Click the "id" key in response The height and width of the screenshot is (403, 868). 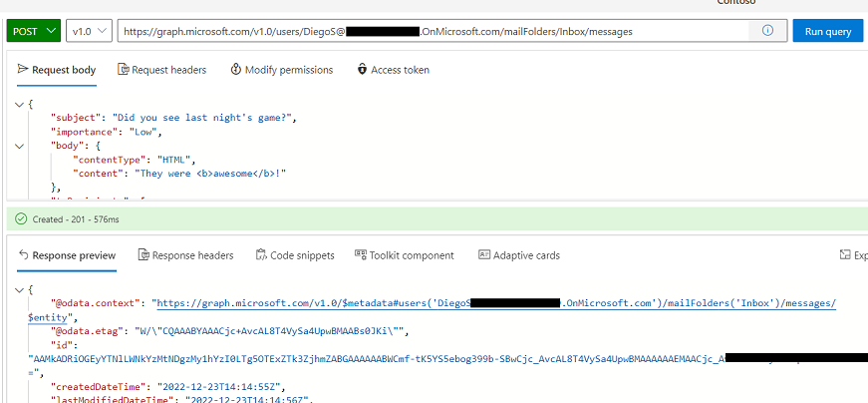(60, 345)
